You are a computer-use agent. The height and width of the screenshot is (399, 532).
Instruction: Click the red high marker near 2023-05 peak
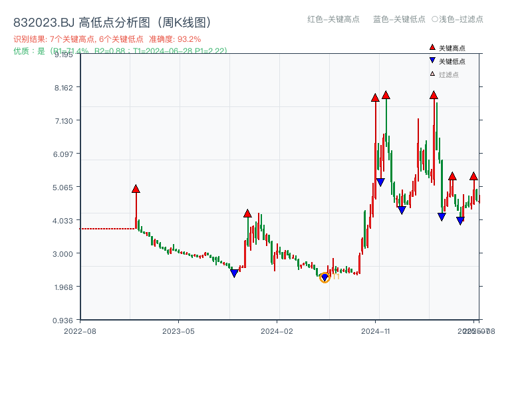click(x=247, y=214)
